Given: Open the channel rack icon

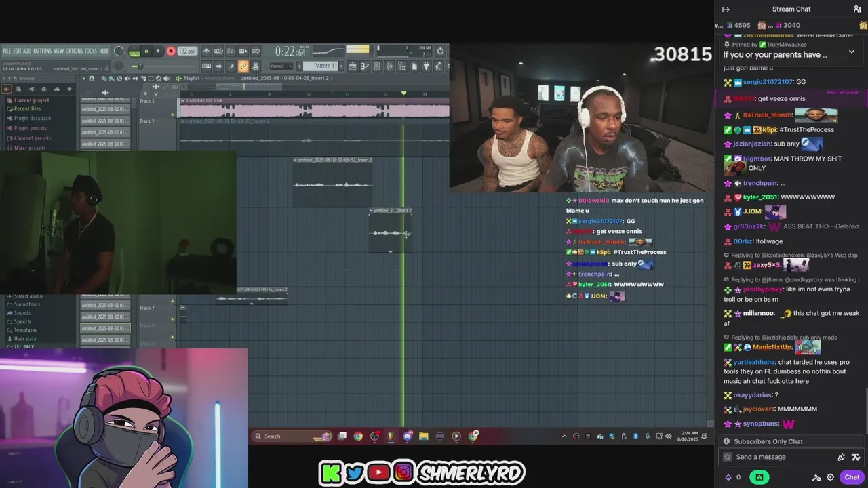Looking at the screenshot, I should [377, 66].
